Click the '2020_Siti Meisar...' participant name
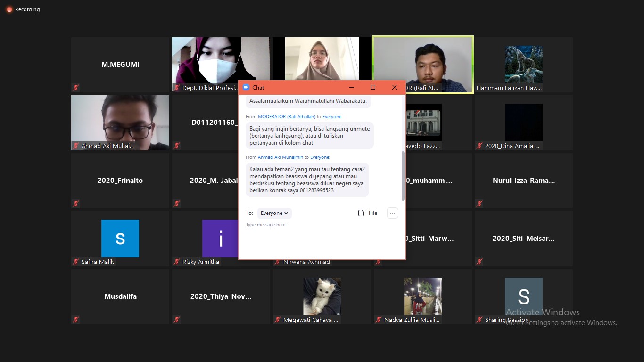The height and width of the screenshot is (362, 644). click(524, 239)
